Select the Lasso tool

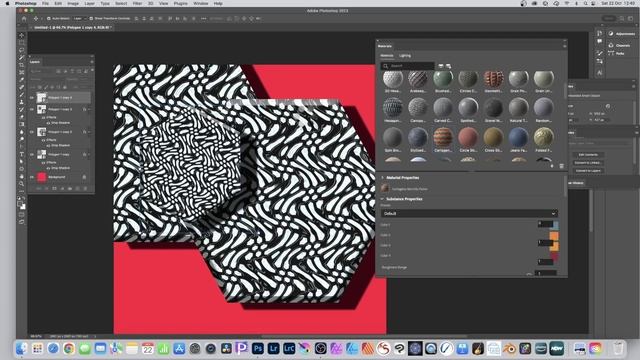click(x=22, y=50)
